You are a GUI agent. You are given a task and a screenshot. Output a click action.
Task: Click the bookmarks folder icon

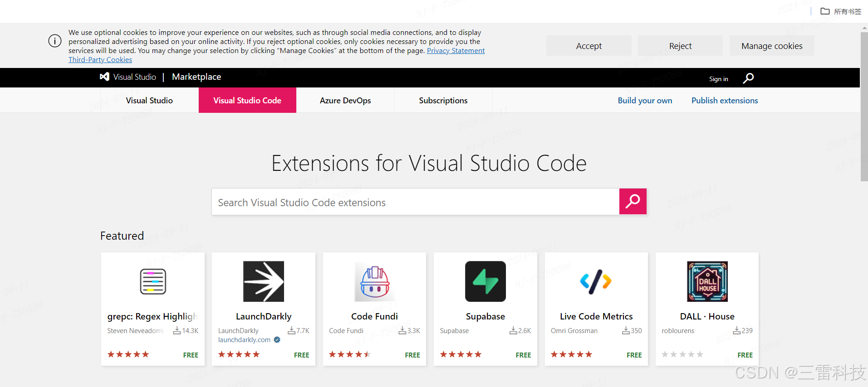[825, 11]
